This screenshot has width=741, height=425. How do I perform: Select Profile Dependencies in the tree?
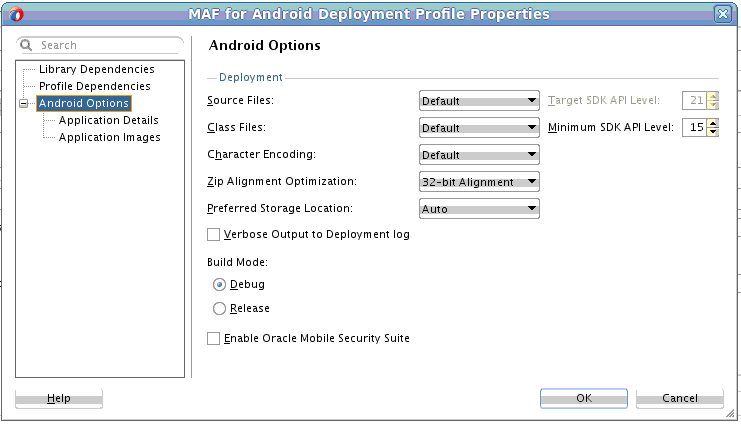click(95, 86)
